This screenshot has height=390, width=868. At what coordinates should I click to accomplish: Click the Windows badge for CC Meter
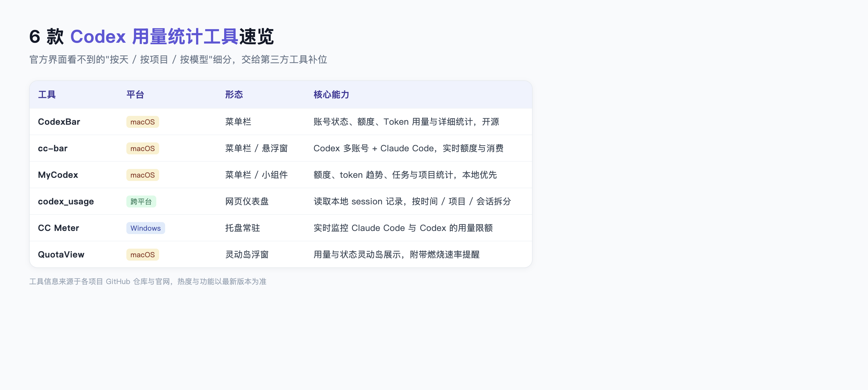pyautogui.click(x=146, y=228)
